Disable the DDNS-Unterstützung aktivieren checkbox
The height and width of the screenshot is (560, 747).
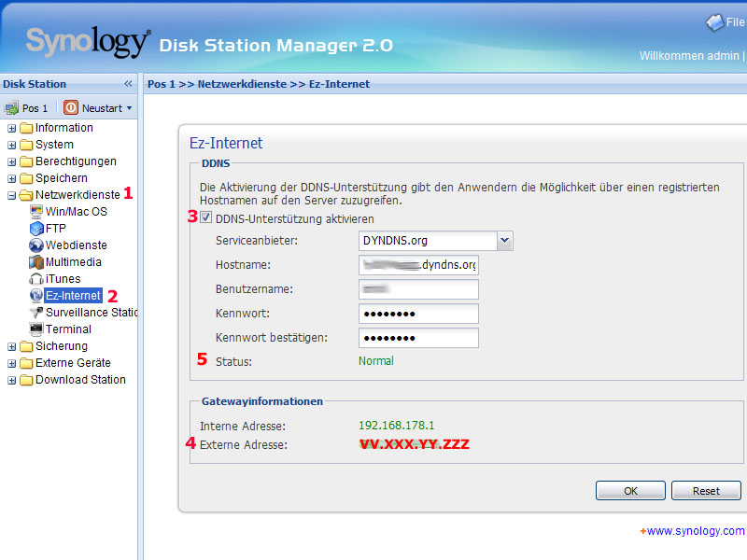coord(206,218)
